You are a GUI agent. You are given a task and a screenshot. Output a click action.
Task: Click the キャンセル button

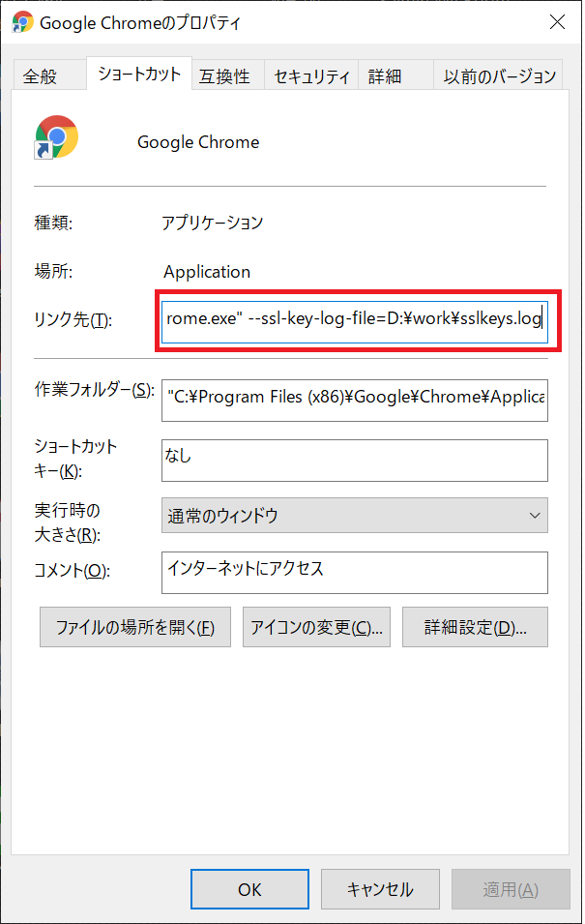coord(380,889)
